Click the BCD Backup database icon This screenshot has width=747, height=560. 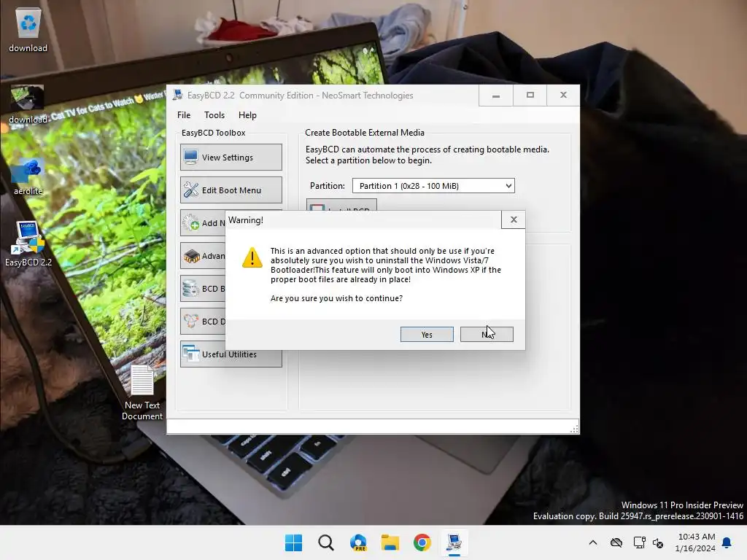click(x=192, y=289)
